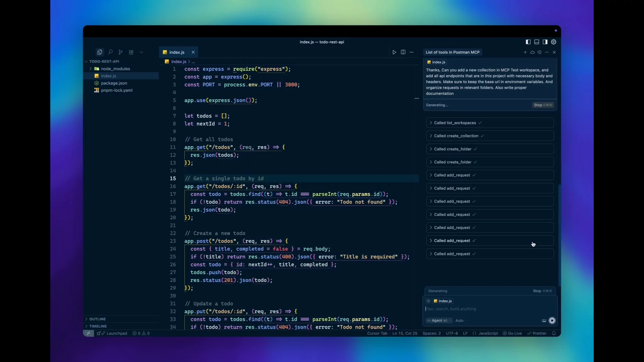Image resolution: width=644 pixels, height=362 pixels.
Task: Click the Split Editor icon
Action: (x=403, y=52)
